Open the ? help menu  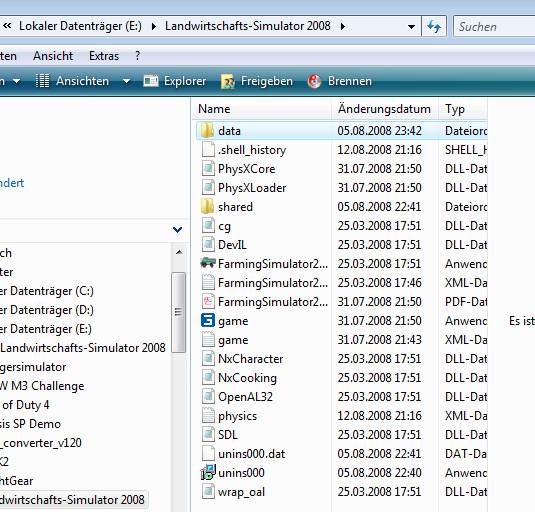138,56
